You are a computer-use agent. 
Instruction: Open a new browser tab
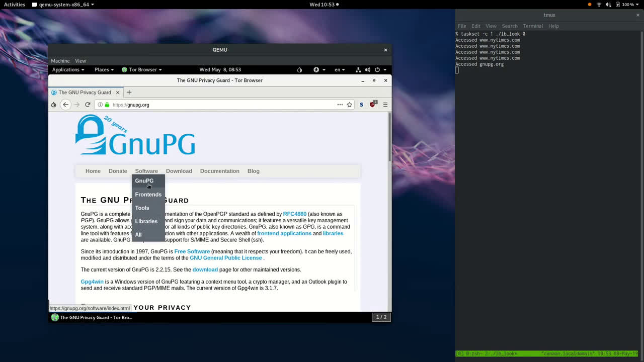[x=129, y=92]
